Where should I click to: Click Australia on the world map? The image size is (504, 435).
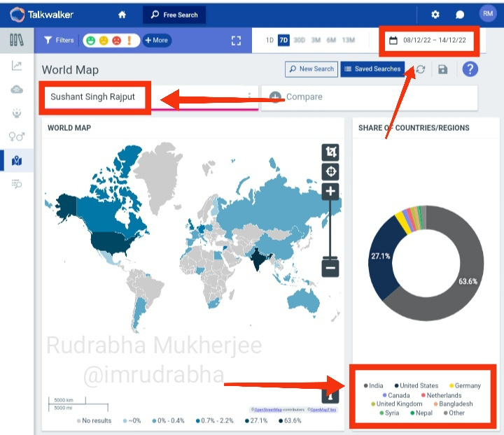[303, 301]
